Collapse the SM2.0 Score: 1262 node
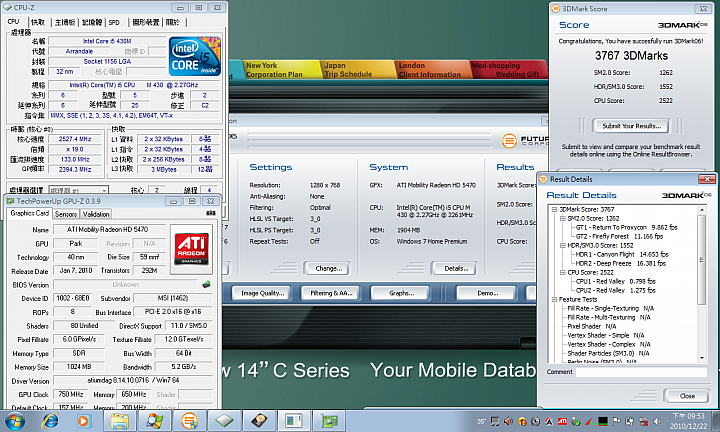This screenshot has width=720, height=432. click(562, 219)
